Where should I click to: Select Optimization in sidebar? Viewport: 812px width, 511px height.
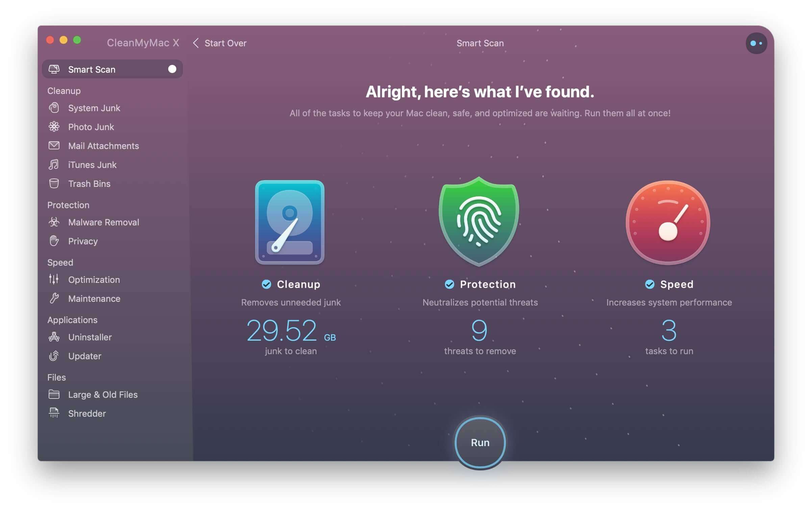tap(94, 279)
